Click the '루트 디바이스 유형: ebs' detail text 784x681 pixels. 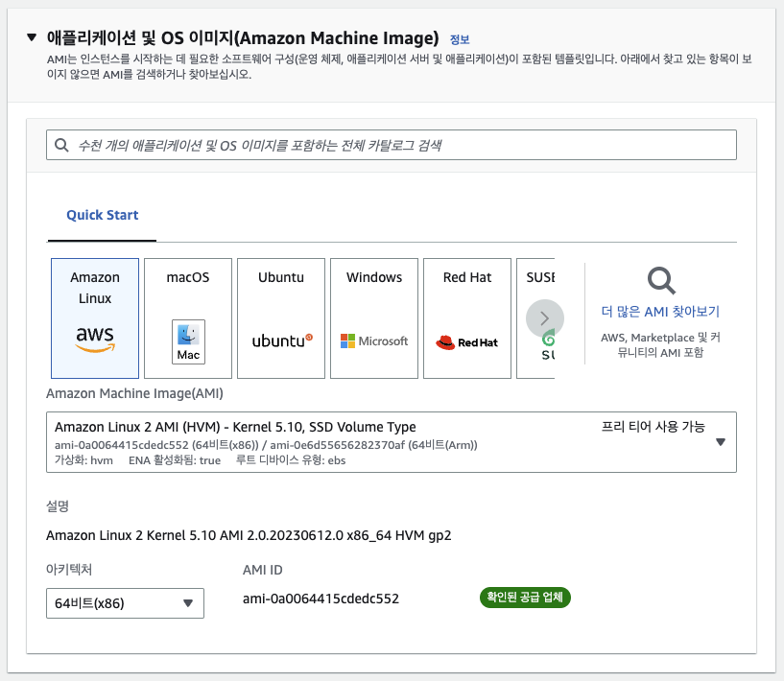point(291,460)
